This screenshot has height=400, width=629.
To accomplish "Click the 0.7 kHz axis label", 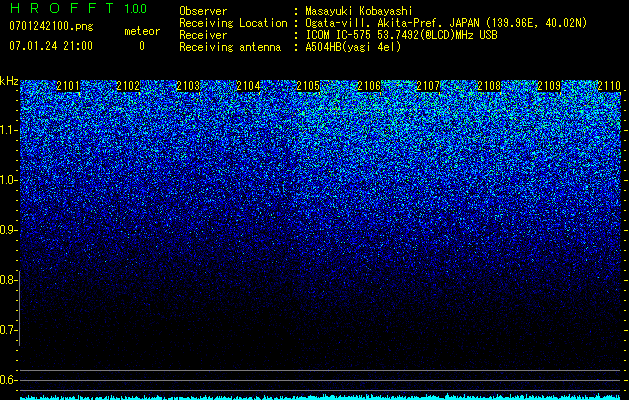I will tap(8, 330).
